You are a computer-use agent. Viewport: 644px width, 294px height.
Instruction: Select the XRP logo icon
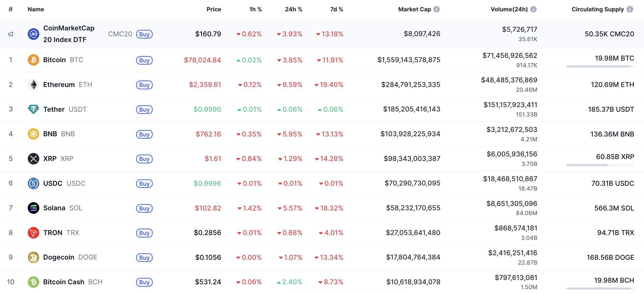pos(33,159)
